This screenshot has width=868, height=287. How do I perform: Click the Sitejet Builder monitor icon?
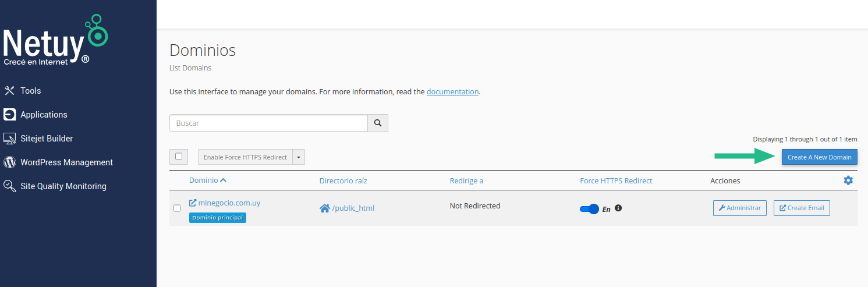coord(9,139)
